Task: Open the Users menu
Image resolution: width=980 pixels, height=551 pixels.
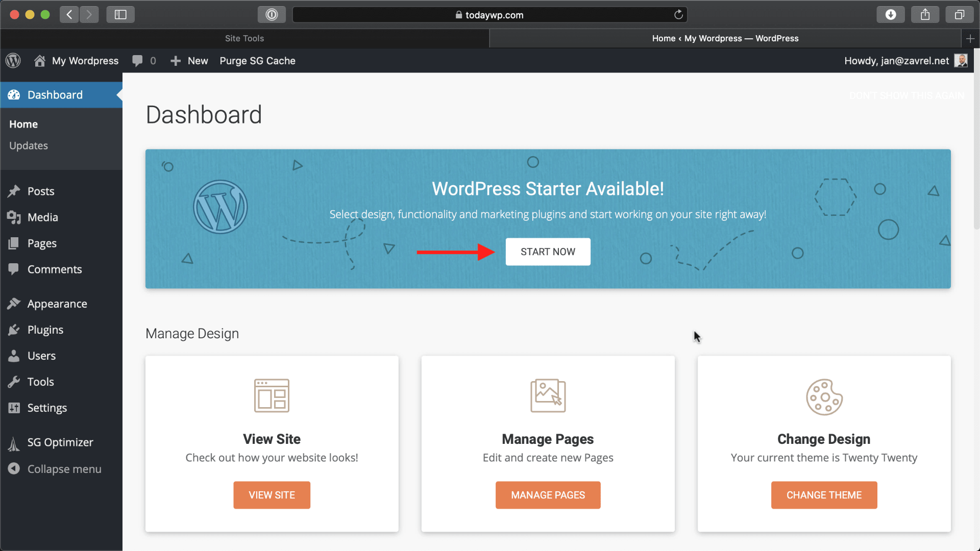Action: [61, 356]
